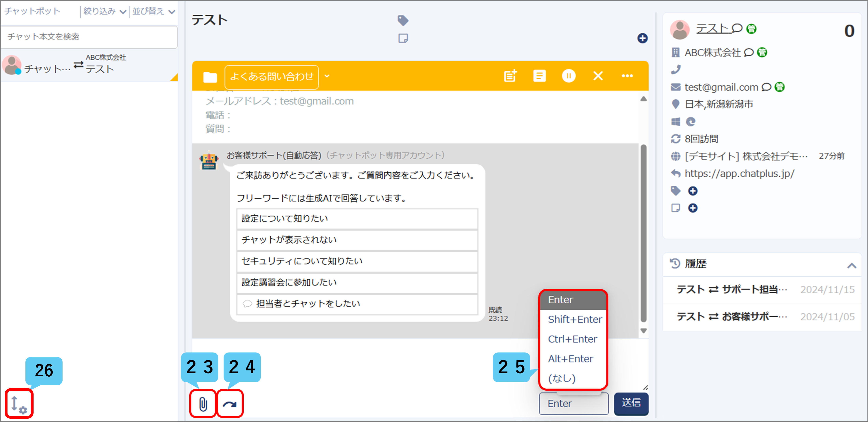Viewport: 868px width, 422px height.
Task: Click the chatbot robot avatar
Action: point(209,161)
